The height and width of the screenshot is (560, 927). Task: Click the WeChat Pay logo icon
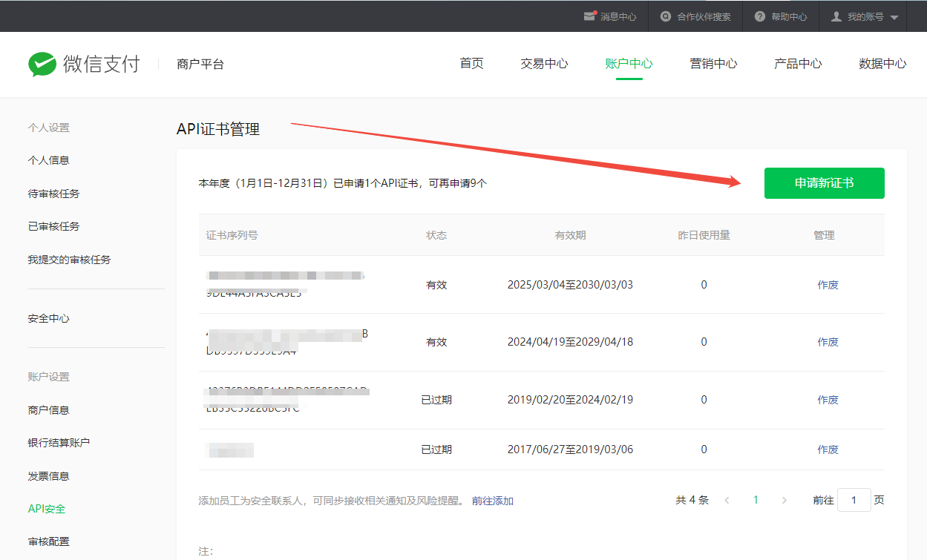[42, 65]
